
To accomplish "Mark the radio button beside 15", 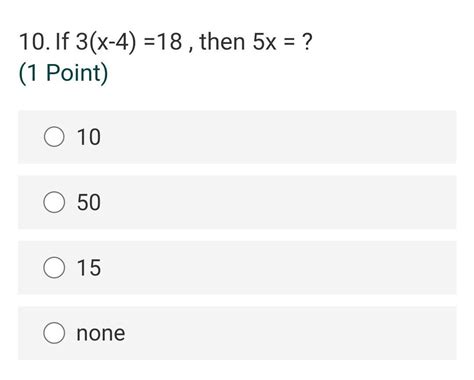I will [x=54, y=267].
